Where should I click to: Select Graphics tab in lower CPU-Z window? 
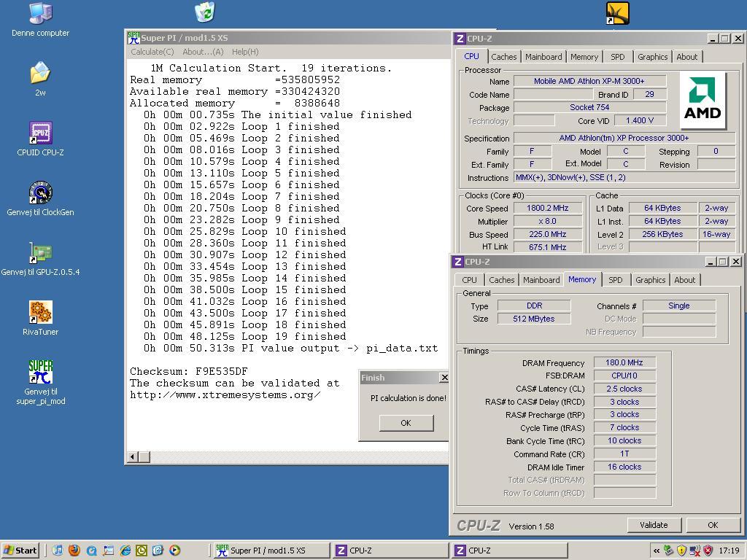pos(650,280)
